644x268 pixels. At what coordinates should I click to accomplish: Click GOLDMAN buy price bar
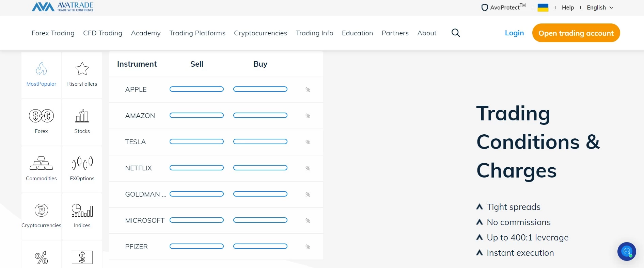pyautogui.click(x=260, y=194)
